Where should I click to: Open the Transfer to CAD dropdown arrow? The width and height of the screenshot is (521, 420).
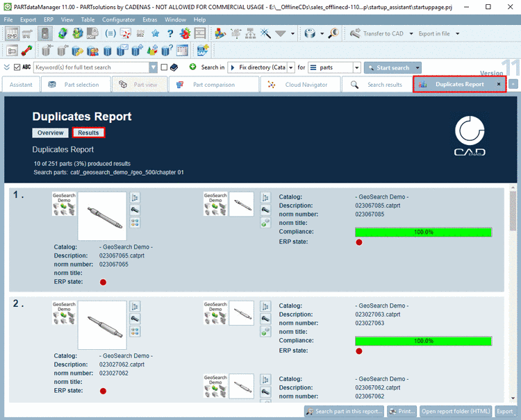[411, 33]
